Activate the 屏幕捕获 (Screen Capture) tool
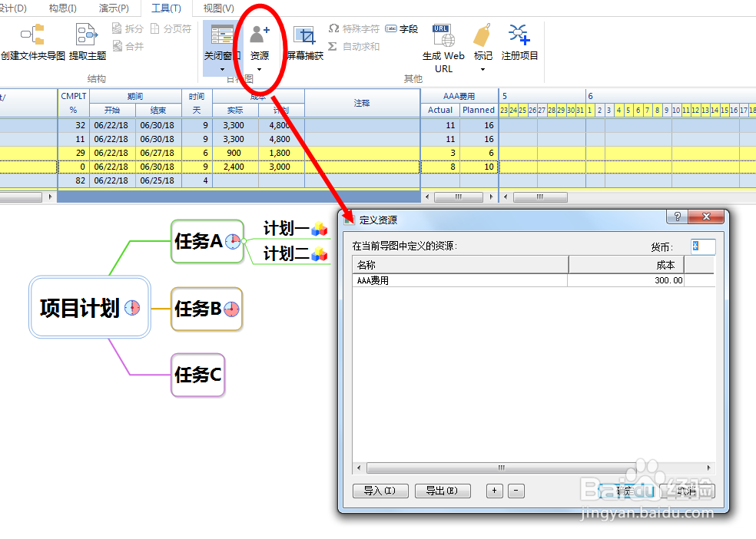 [x=305, y=36]
